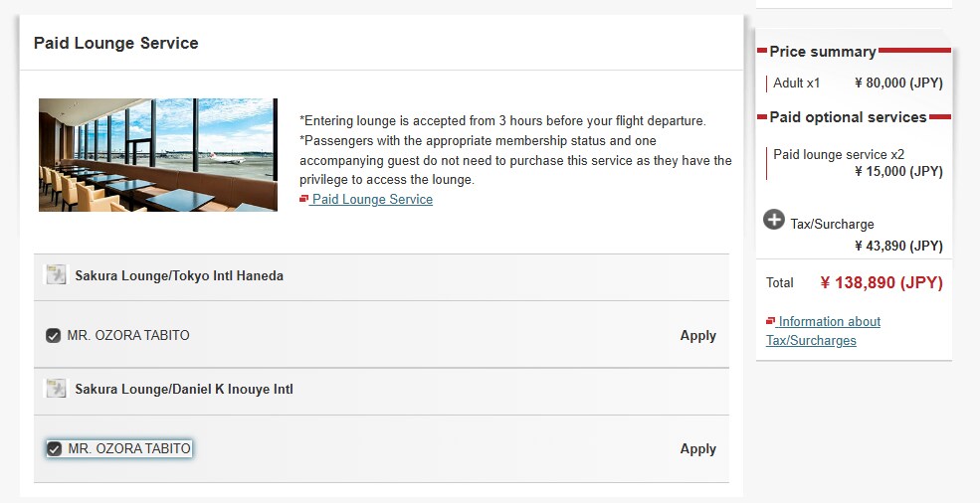Click the plane icon beside Daniel K Inouye lounge
980x503 pixels.
pos(55,388)
